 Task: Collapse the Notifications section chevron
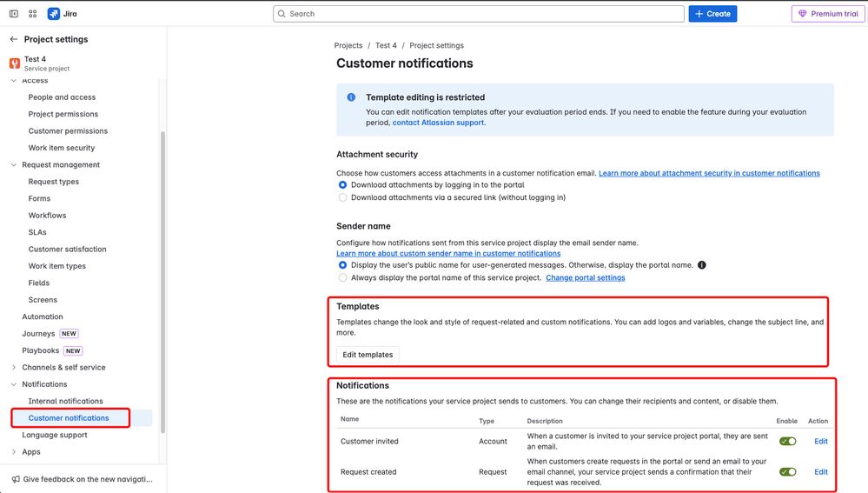point(14,383)
